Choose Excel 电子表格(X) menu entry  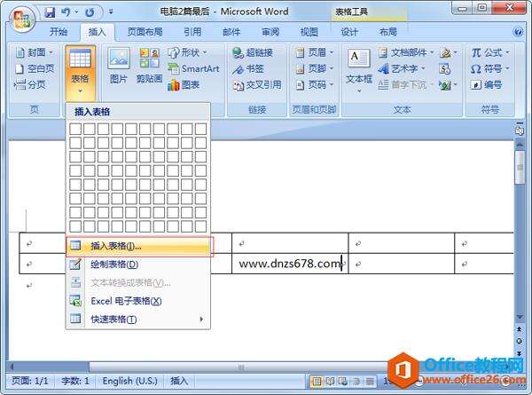[x=138, y=301]
